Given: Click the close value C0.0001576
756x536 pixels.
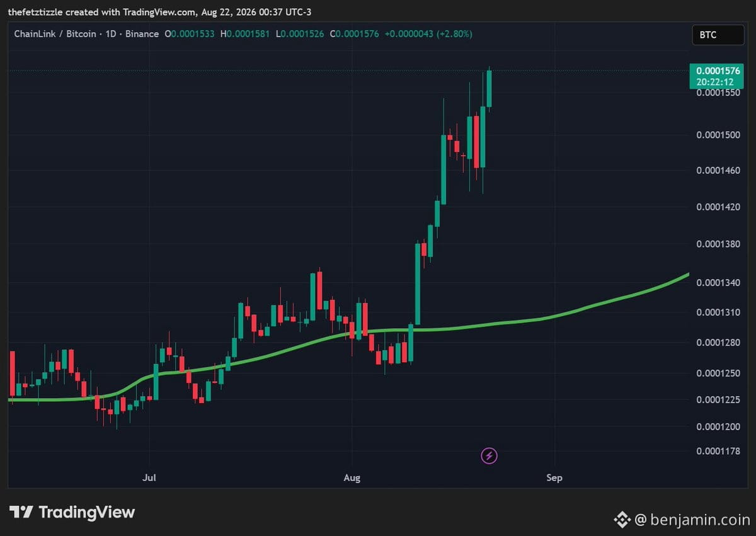Looking at the screenshot, I should click(354, 34).
